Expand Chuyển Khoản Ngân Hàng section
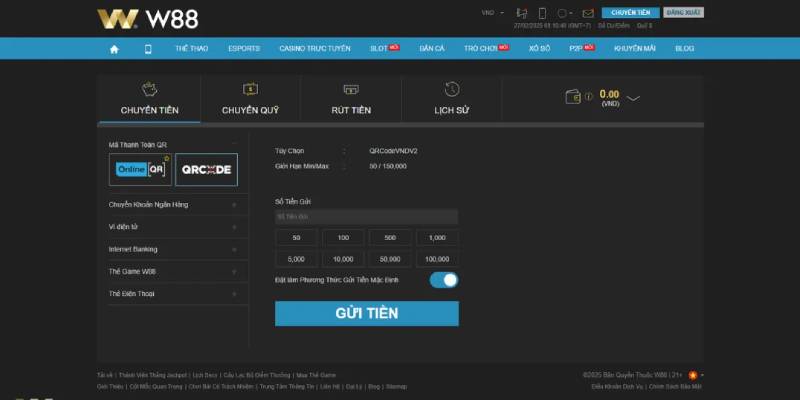This screenshot has height=400, width=800. click(178, 205)
